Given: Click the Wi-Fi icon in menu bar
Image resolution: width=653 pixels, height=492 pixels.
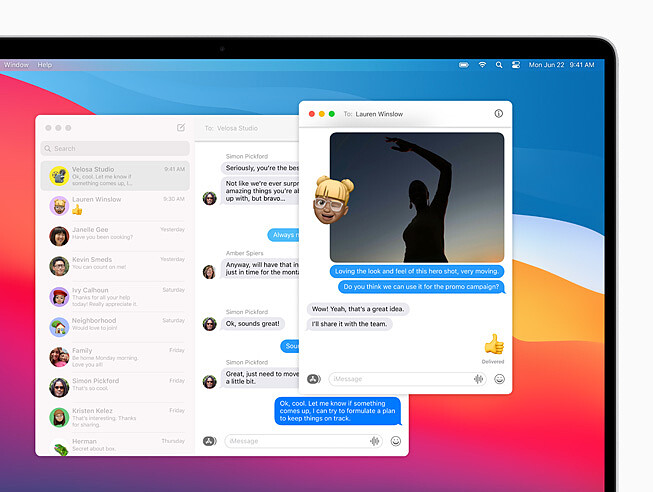Looking at the screenshot, I should point(482,65).
